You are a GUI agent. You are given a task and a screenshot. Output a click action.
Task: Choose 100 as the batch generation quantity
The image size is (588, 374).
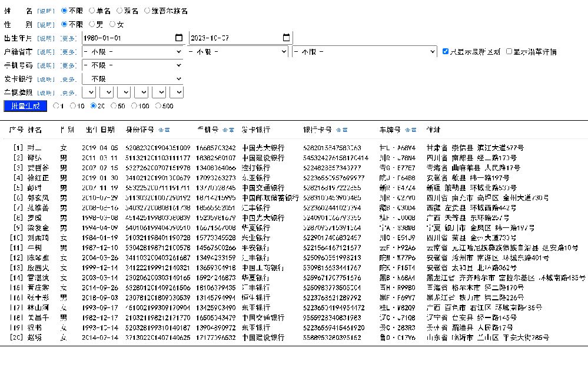pyautogui.click(x=132, y=106)
